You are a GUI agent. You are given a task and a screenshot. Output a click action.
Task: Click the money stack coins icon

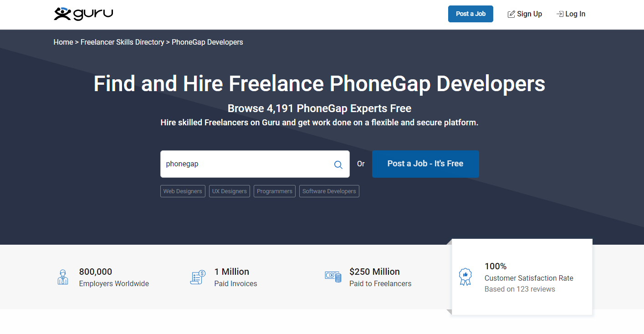(333, 277)
